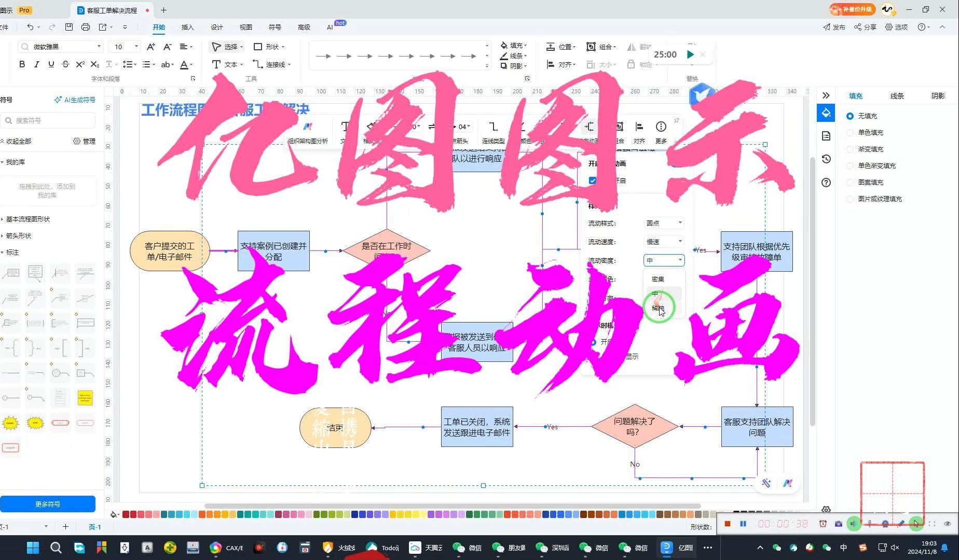959x560 pixels.
Task: Pick the first orange swatch in the color bar
Action: (202, 514)
